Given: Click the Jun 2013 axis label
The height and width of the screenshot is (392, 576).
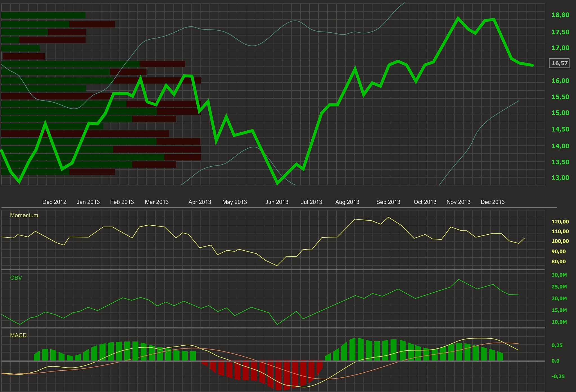Looking at the screenshot, I should [277, 202].
